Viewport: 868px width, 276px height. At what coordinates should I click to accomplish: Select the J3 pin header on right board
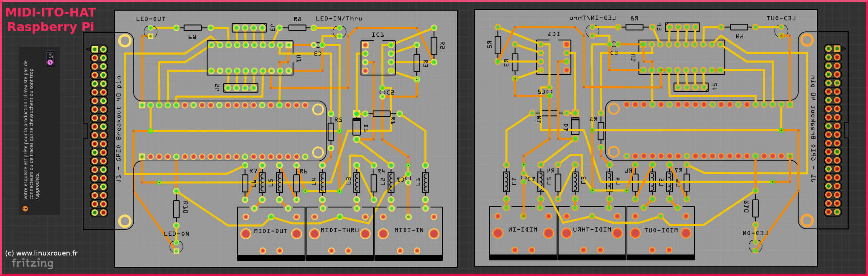click(682, 27)
